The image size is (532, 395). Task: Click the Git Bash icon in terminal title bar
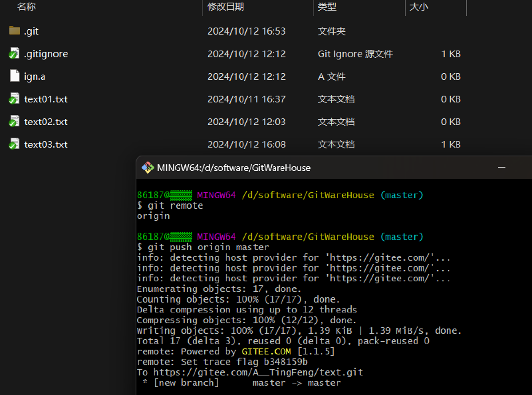click(x=148, y=168)
